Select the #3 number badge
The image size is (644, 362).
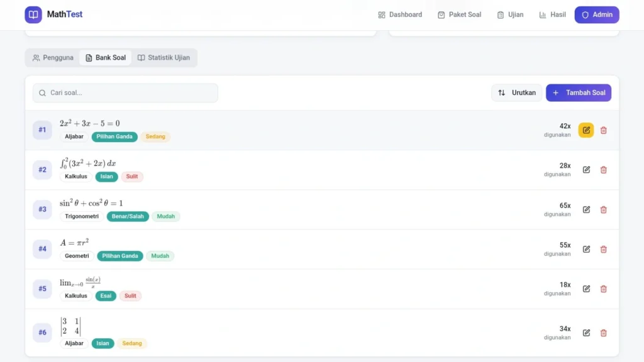tap(42, 209)
